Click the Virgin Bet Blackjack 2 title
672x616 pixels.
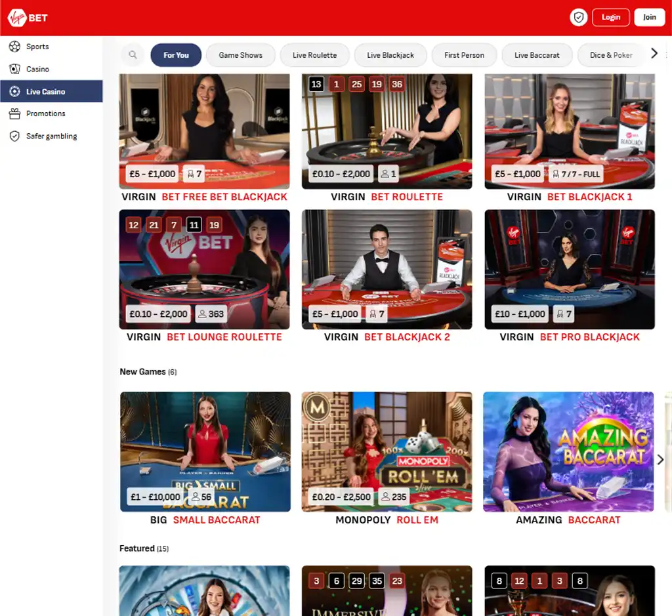coord(387,337)
